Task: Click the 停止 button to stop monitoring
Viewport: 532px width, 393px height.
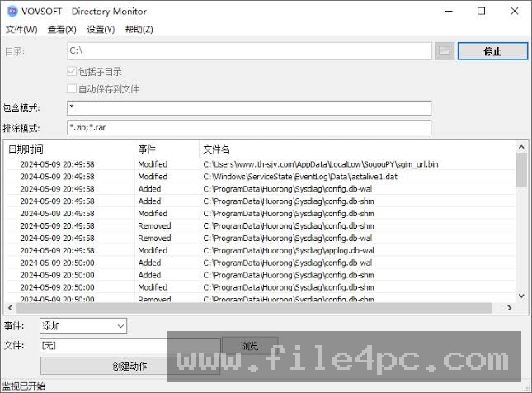Action: (492, 51)
